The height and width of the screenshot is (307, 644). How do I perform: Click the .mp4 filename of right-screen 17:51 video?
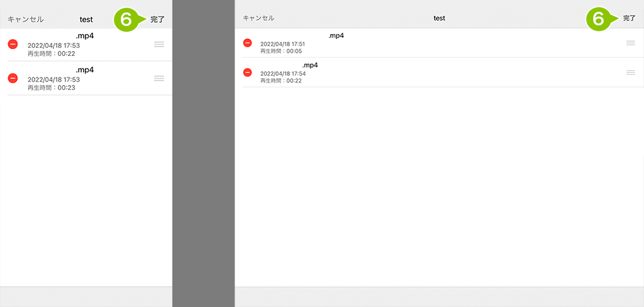[x=336, y=36]
